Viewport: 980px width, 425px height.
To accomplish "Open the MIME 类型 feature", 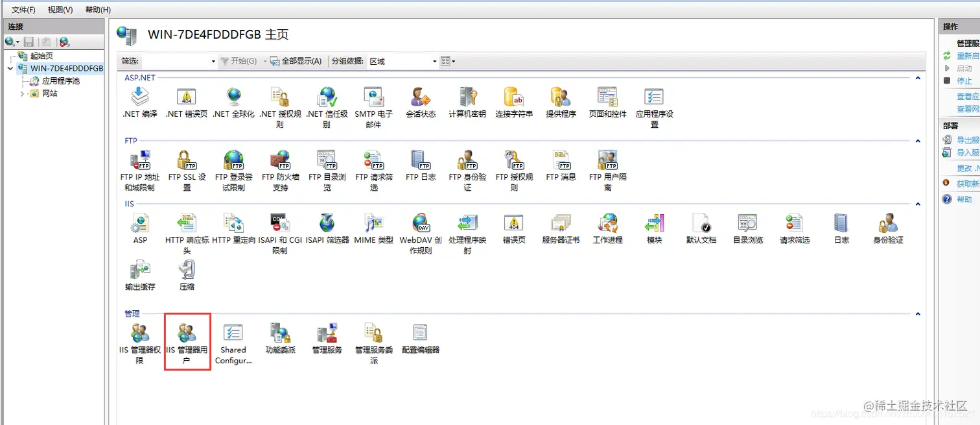I will (373, 228).
